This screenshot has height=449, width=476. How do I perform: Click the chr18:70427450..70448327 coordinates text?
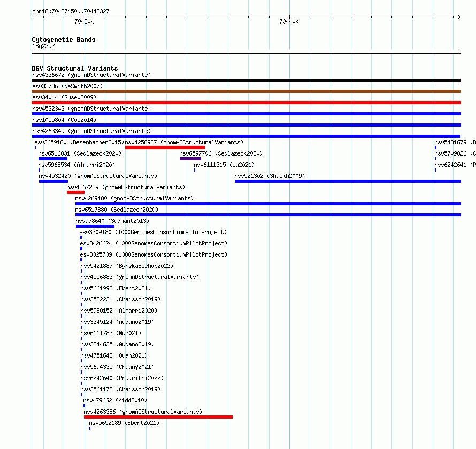71,12
